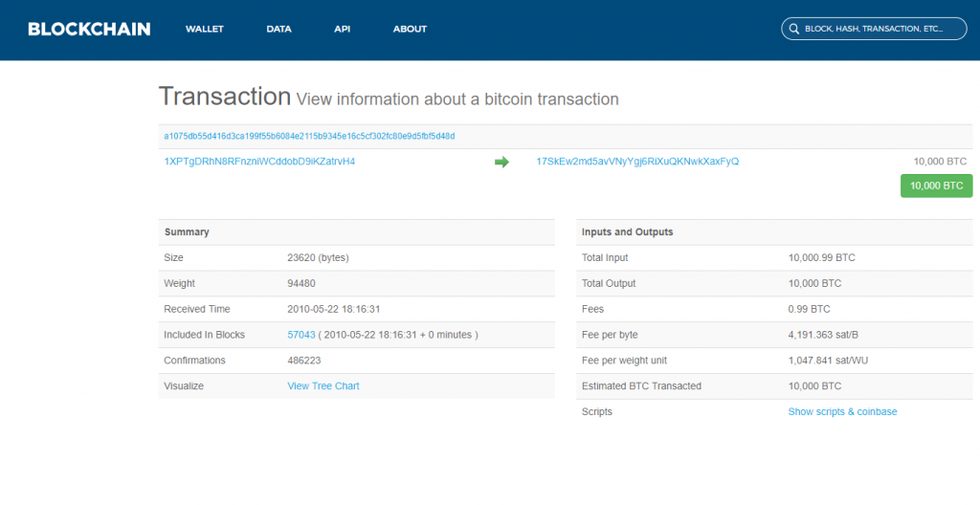Click the Size row label

[x=174, y=257]
